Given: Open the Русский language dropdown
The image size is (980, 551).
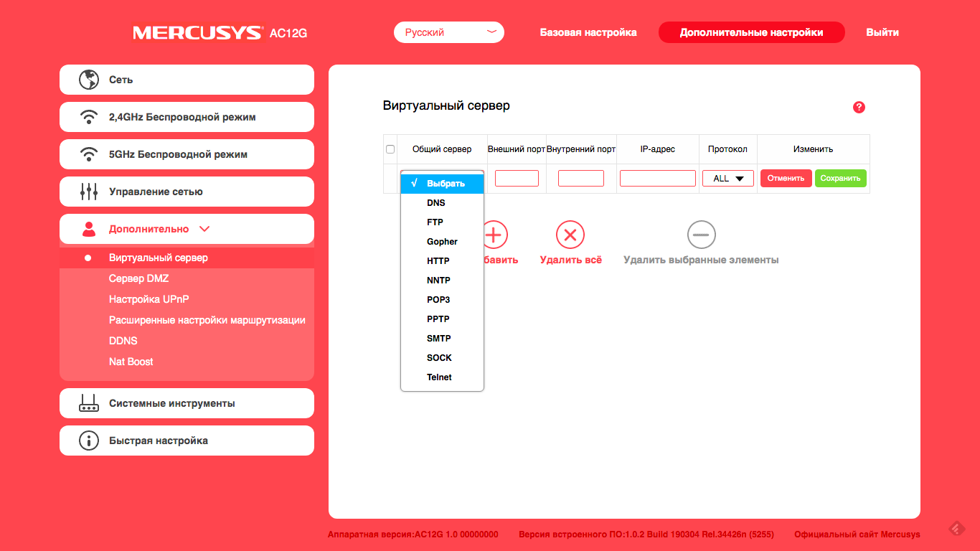Looking at the screenshot, I should click(448, 32).
